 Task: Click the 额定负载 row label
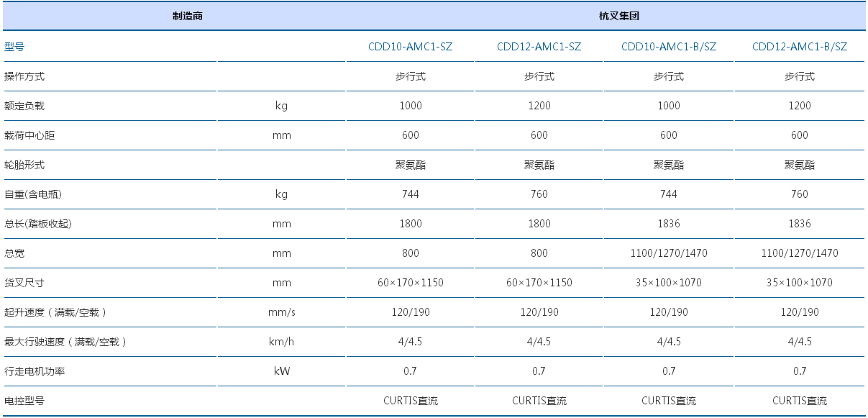click(x=24, y=106)
